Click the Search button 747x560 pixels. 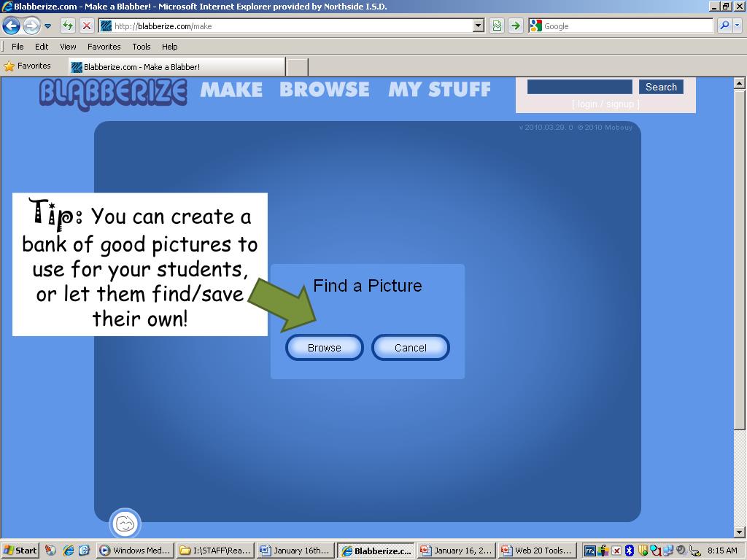[x=661, y=87]
